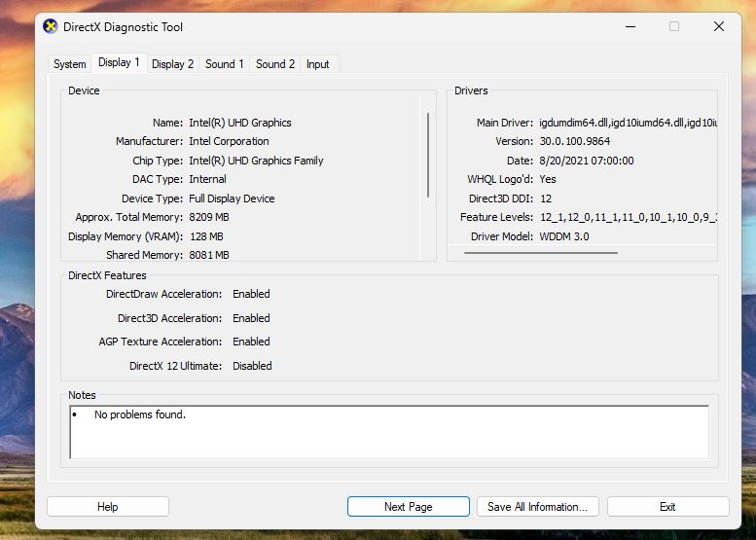756x540 pixels.
Task: Open the Display 2 tab
Action: coord(172,64)
